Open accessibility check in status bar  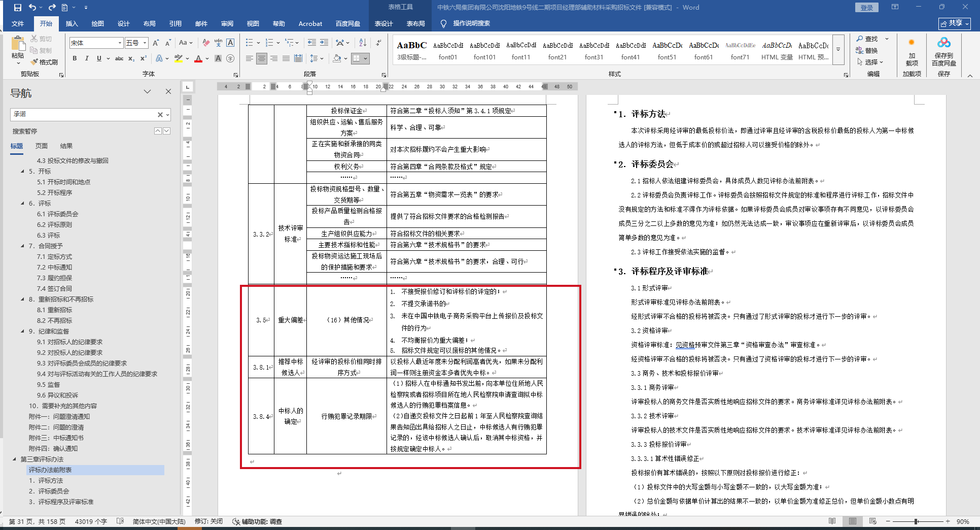coord(257,521)
